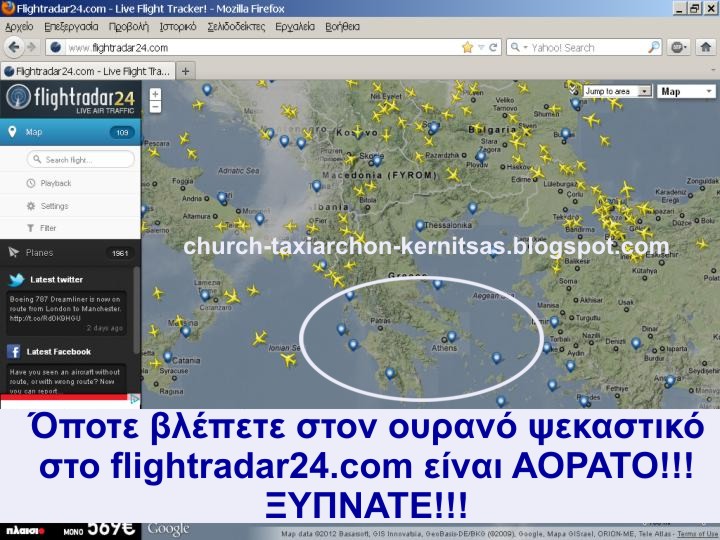The image size is (720, 540).
Task: Click the πλαίσιο advertisement banner
Action: coord(70,531)
